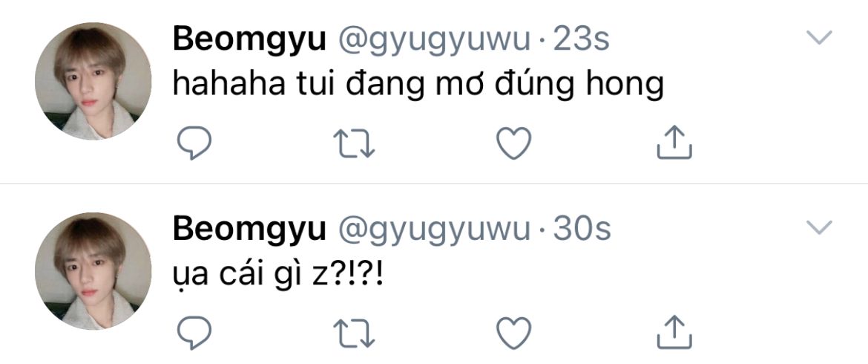Open the @gyugyuwu handle on the 23s tweet
The height and width of the screenshot is (364, 868).
pos(435,40)
